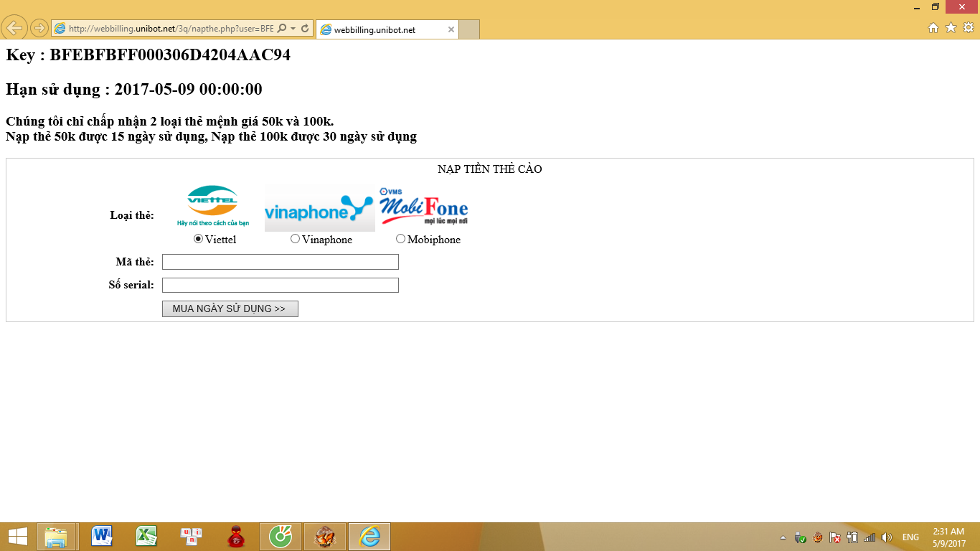Click the Vinaphone logo image
This screenshot has width=980, height=551.
point(320,207)
